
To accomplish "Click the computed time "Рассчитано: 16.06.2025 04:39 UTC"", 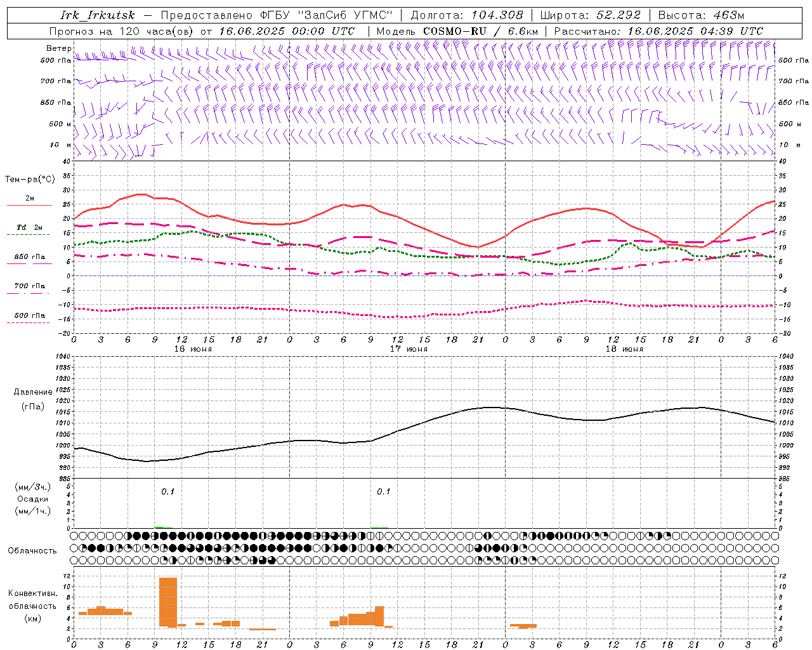I will 658,31.
